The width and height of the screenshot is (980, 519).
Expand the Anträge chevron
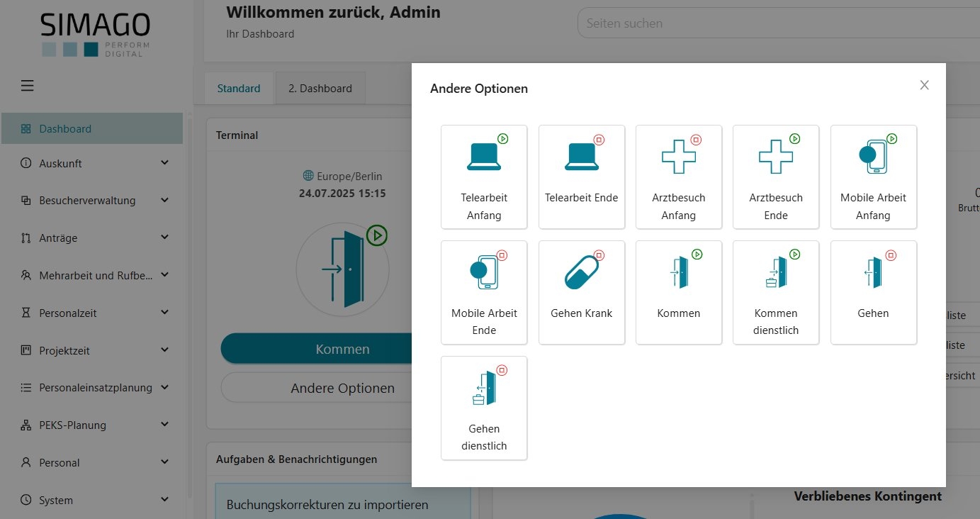pos(165,238)
